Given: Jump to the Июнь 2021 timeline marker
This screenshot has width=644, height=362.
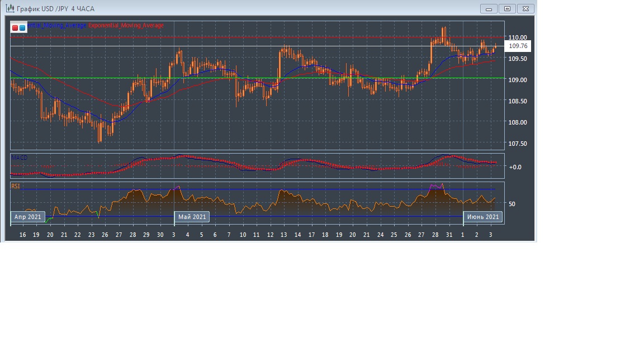Looking at the screenshot, I should (482, 217).
